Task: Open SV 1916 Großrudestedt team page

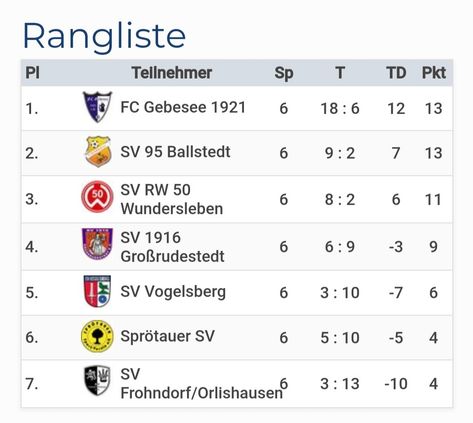Action: click(172, 247)
